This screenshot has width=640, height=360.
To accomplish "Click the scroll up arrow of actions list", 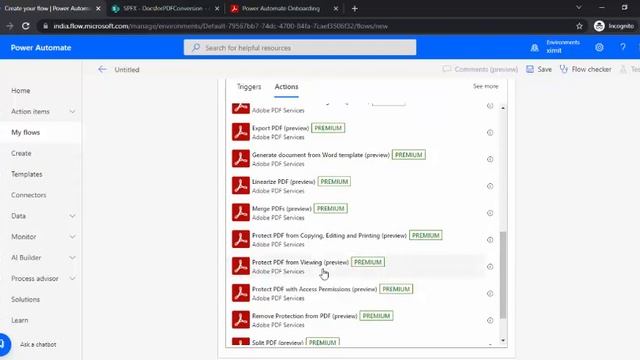I will tap(503, 108).
